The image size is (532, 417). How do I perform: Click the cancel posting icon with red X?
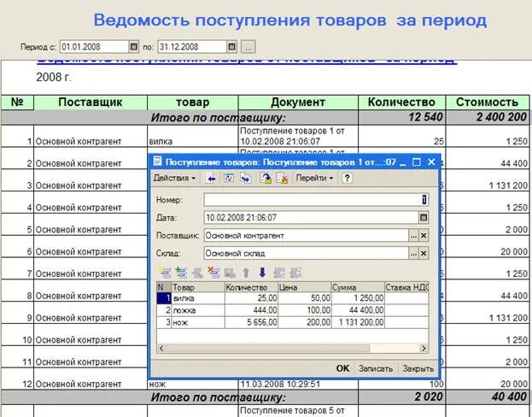pyautogui.click(x=282, y=178)
